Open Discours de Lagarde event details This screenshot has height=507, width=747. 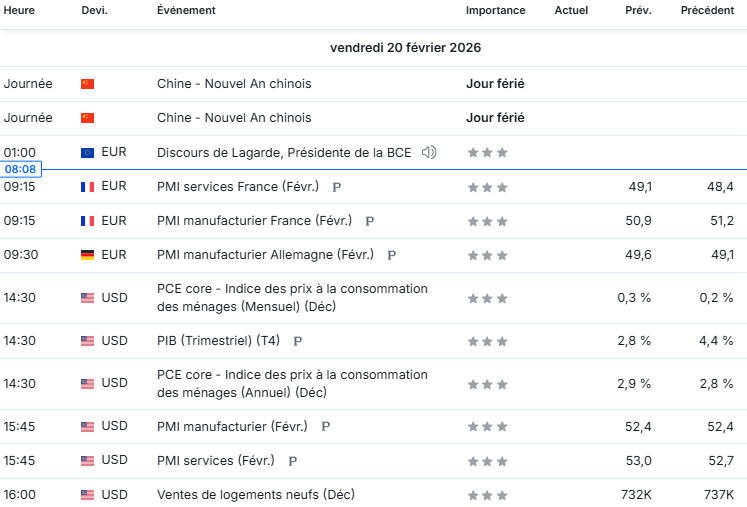[284, 152]
